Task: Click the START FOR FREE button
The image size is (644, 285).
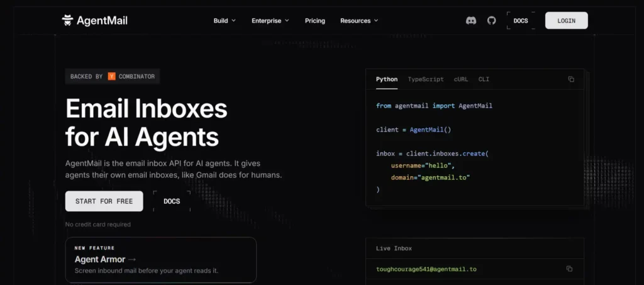Action: tap(104, 201)
